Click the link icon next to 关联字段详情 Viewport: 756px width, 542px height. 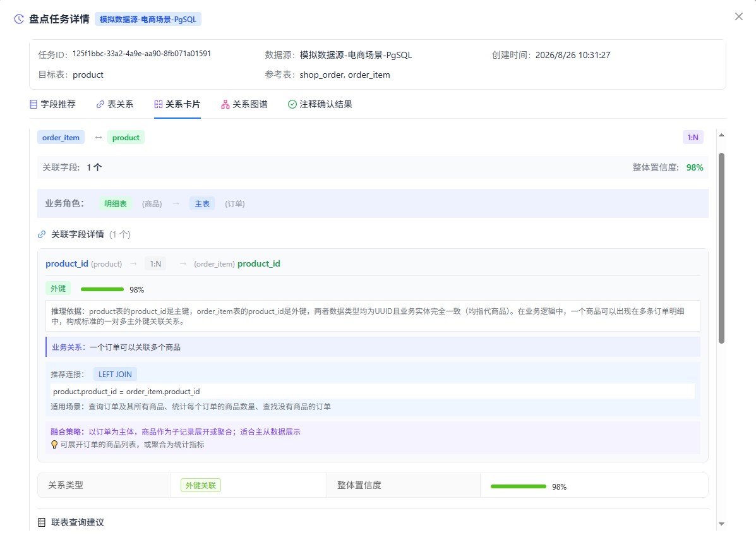(x=42, y=234)
